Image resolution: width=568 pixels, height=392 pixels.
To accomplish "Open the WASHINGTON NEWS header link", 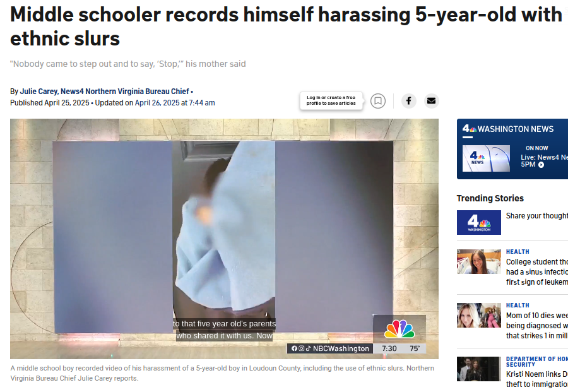I will coord(516,129).
